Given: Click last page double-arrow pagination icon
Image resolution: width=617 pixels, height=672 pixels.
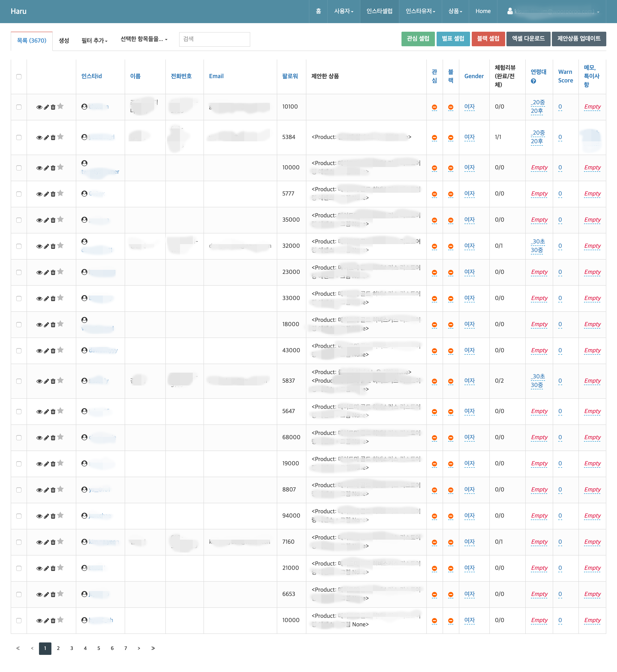Looking at the screenshot, I should point(153,648).
